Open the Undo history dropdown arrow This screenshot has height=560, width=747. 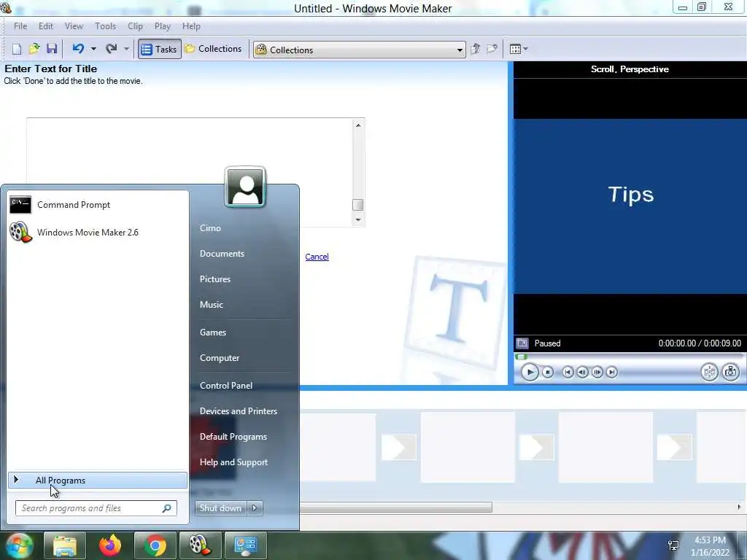tap(93, 49)
